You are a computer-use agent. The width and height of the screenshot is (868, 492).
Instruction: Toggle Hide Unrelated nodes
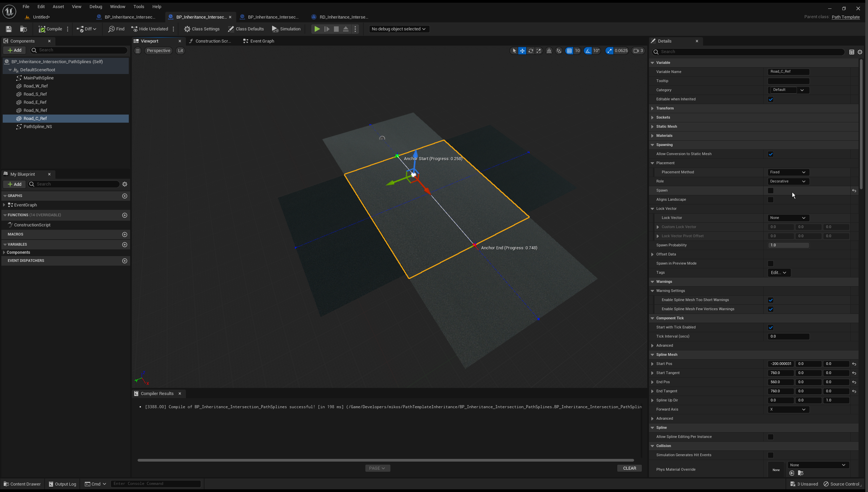click(x=150, y=29)
